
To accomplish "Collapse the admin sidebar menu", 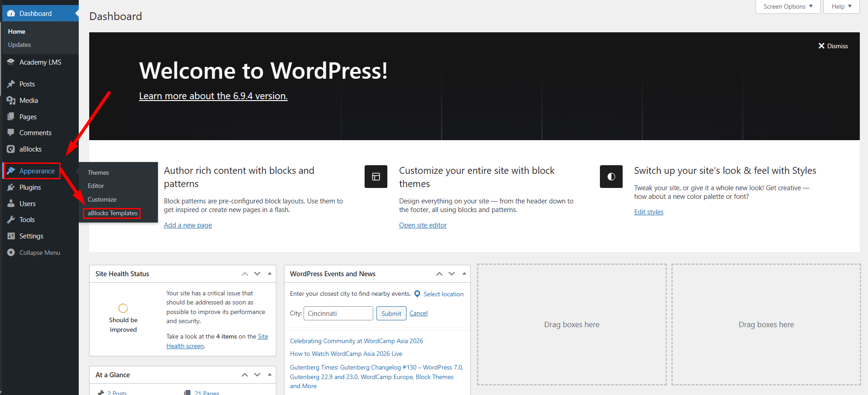I will point(40,253).
